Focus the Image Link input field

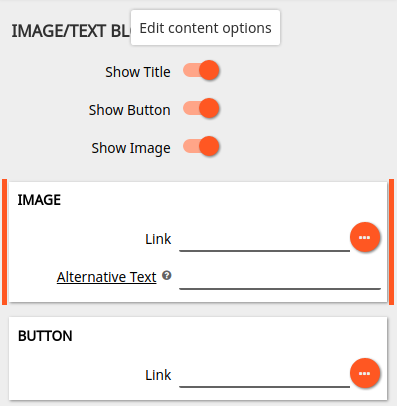(264, 240)
